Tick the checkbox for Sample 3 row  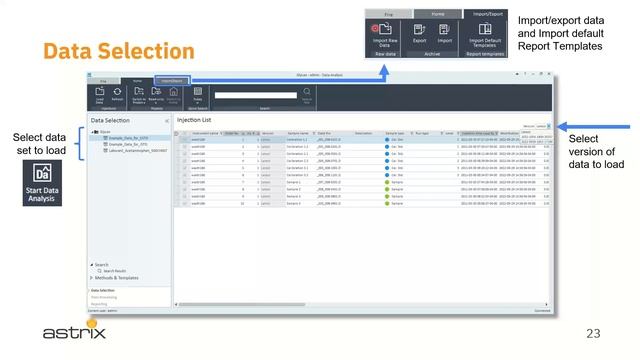click(x=184, y=196)
